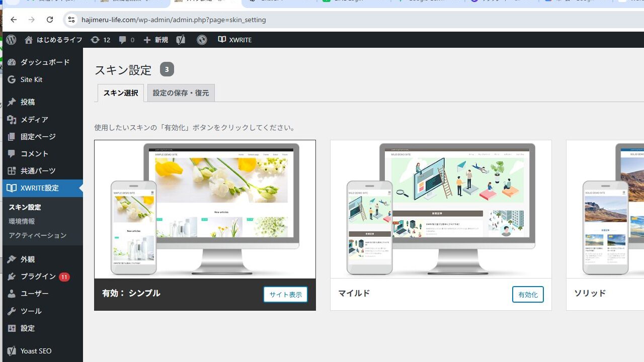Screen dimensions: 644x362
Task: Open the 新規 (New) menu in admin bar
Action: (155, 40)
